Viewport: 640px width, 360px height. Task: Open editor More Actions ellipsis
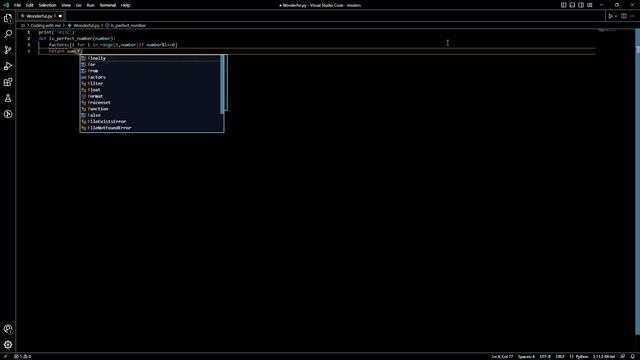(632, 16)
